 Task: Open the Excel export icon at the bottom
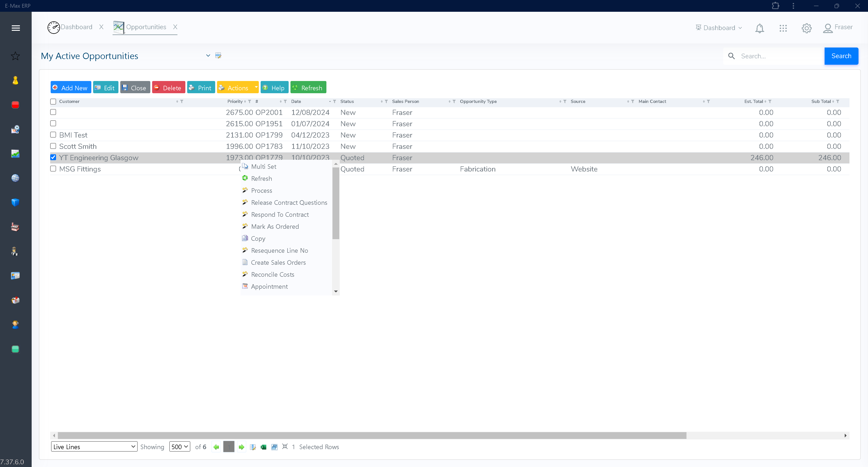263,447
